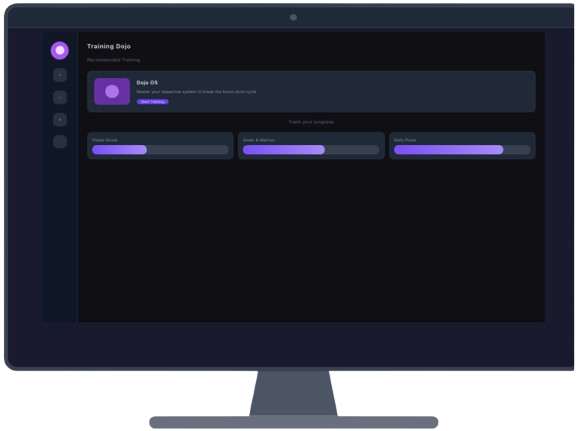Click the webcam dot on the monitor bezel
The width and height of the screenshot is (578, 431).
coord(293,17)
